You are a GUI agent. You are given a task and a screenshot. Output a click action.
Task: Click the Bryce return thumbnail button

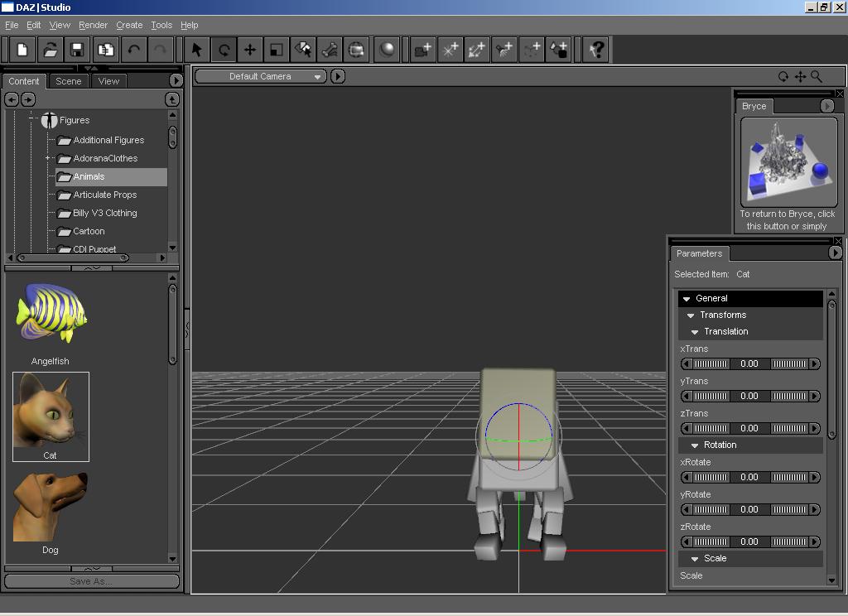[788, 162]
